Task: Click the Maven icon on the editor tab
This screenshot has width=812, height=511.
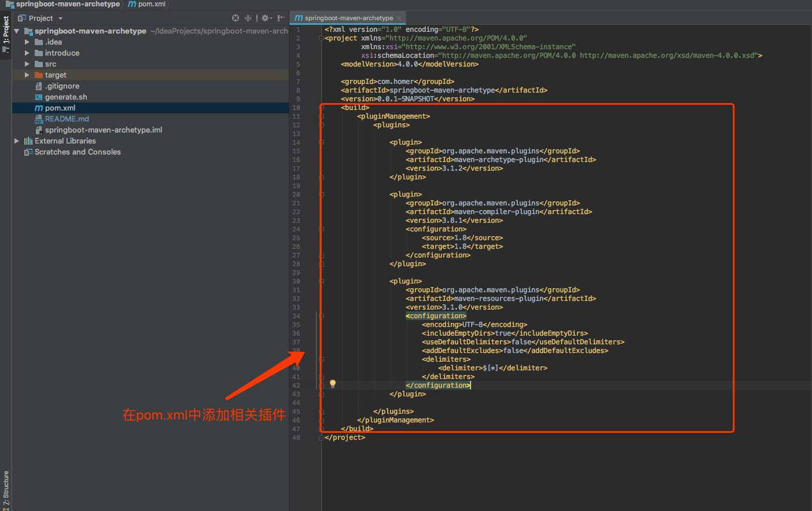Action: tap(299, 18)
